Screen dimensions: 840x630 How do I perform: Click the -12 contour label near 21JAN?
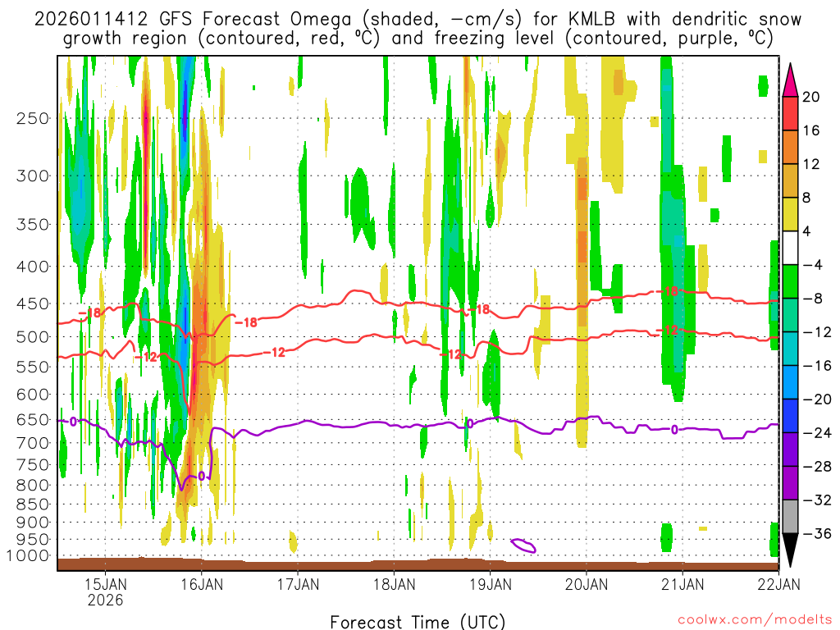pos(669,330)
